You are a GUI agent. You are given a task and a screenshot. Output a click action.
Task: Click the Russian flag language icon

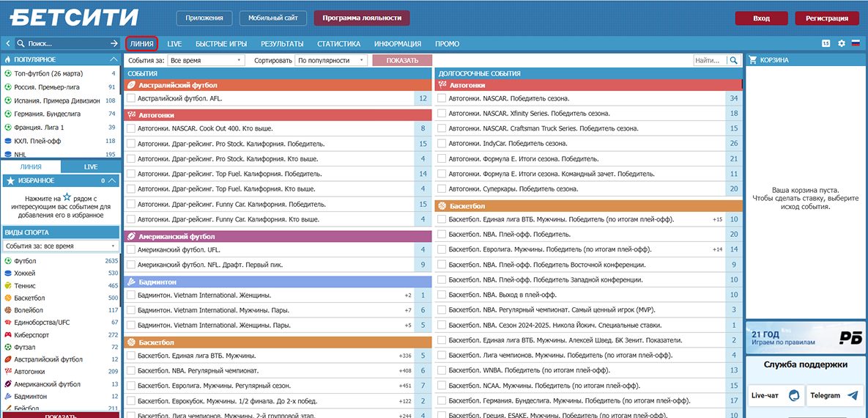pyautogui.click(x=855, y=43)
